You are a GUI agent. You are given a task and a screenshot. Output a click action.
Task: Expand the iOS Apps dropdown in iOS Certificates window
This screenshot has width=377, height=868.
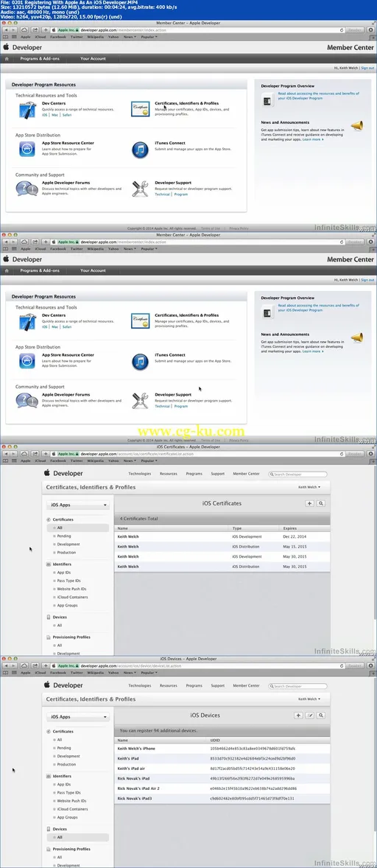click(x=78, y=505)
